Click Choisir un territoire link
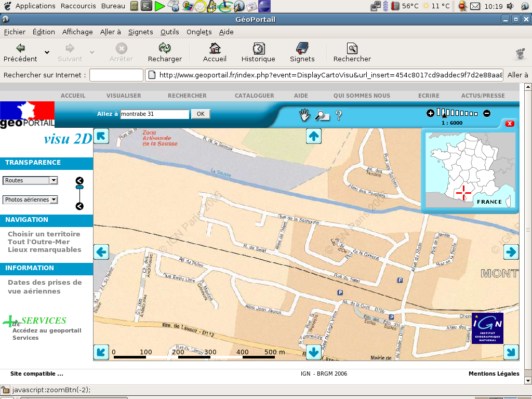532x399 pixels. [x=44, y=234]
